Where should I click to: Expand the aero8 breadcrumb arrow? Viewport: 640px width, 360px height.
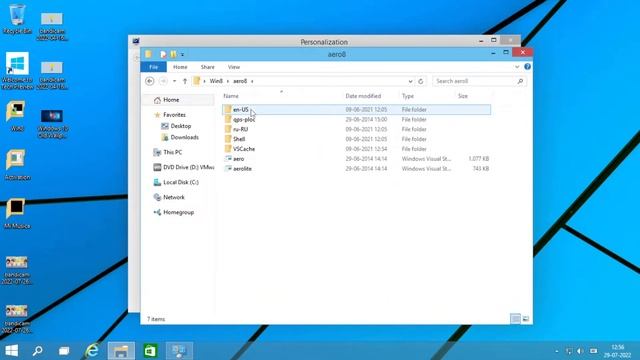[x=252, y=81]
